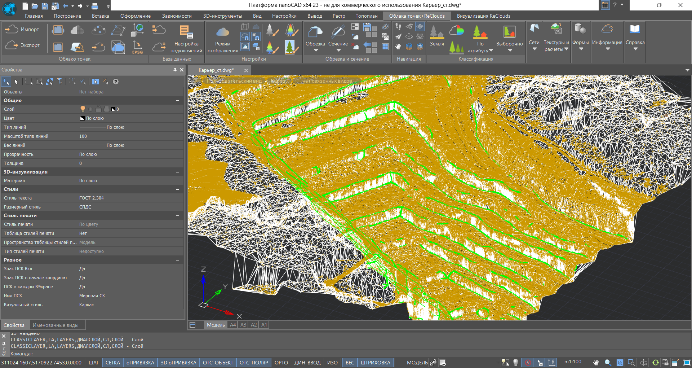
Task: Toggle ОТС-ОБЪЕКТ object tracking
Action: tap(218, 363)
